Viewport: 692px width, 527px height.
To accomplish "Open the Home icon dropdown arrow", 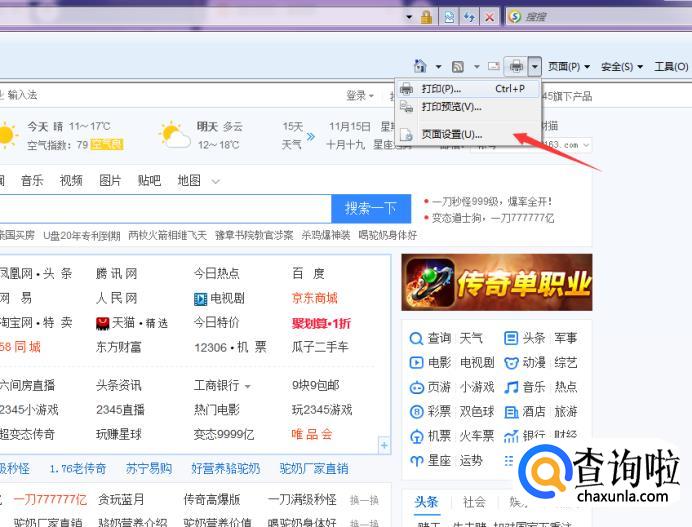I will point(438,67).
